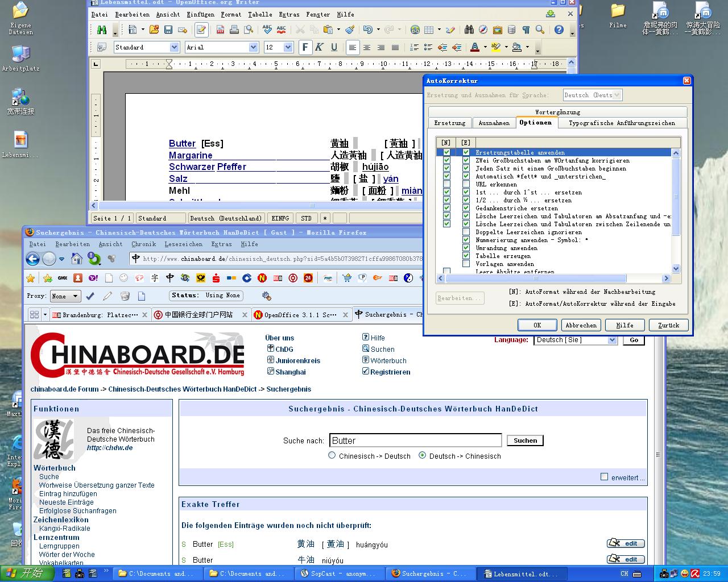Open the Gallery icon in Writer toolbar

click(x=497, y=30)
